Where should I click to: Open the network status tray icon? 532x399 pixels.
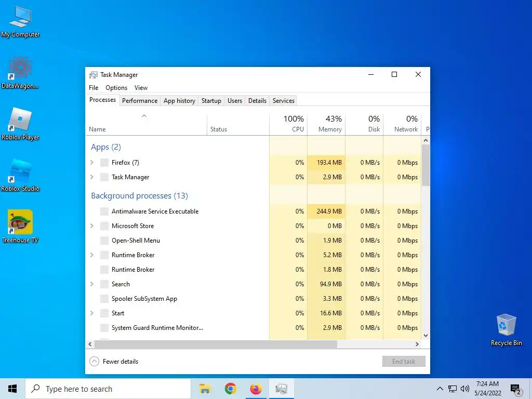point(453,389)
